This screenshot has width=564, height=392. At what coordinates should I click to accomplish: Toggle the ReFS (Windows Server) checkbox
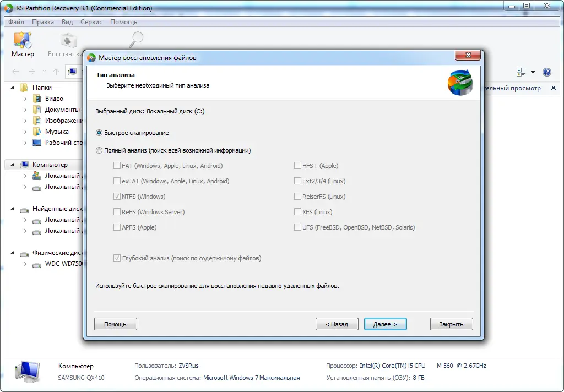[117, 212]
